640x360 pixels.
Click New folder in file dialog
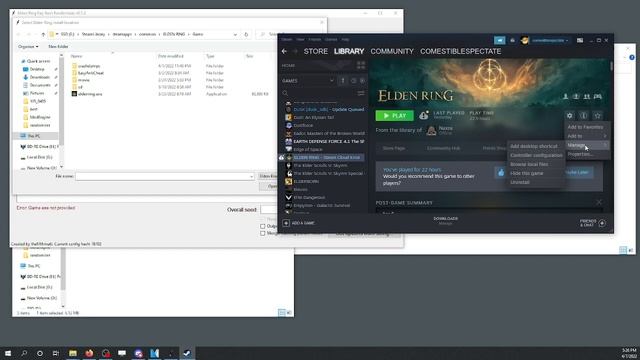pos(58,47)
